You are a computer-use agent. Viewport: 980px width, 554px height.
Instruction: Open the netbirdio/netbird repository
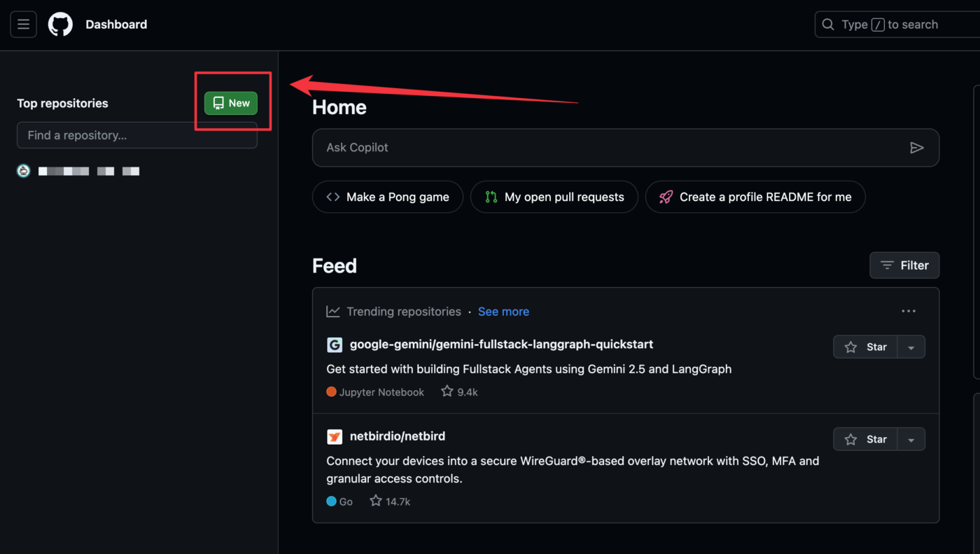pos(398,436)
